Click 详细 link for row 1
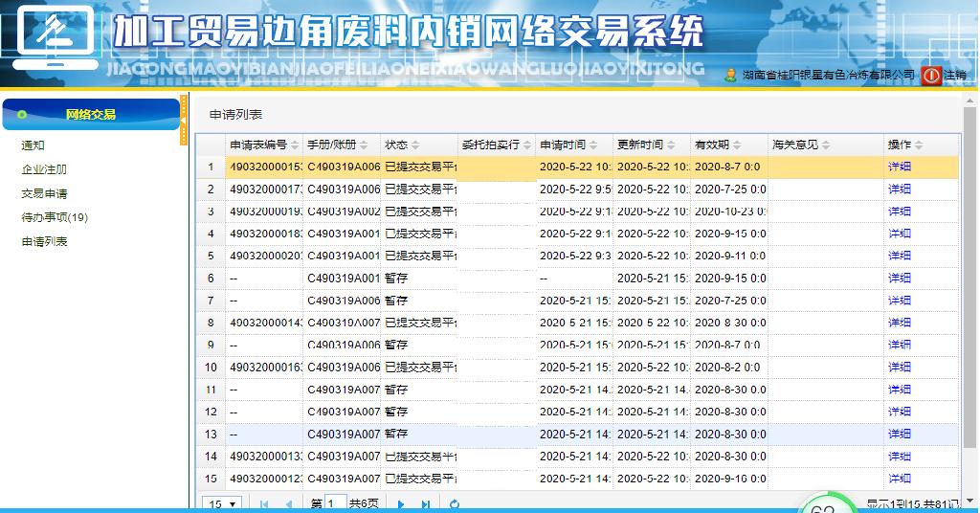This screenshot has height=513, width=980. coord(900,167)
